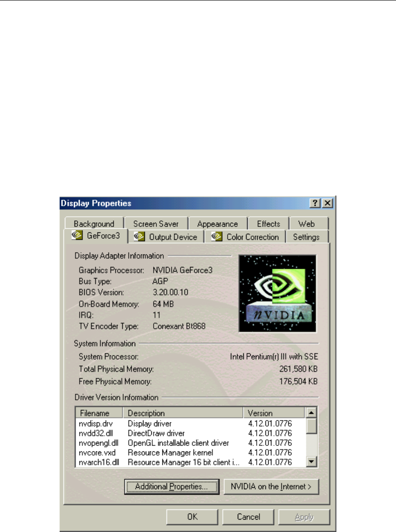Click 'NVIDIA GeForce3' graphics processor value
396x532 pixels.
(183, 270)
